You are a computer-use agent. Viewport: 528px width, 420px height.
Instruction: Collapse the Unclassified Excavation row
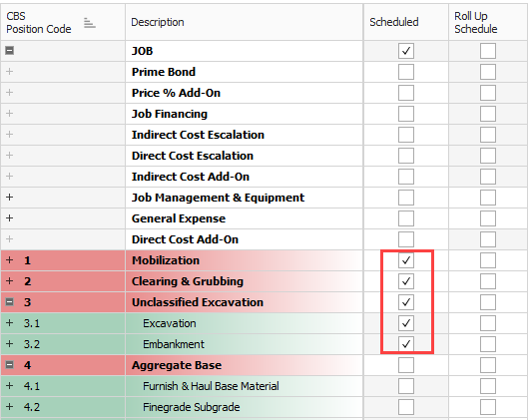[x=9, y=302]
